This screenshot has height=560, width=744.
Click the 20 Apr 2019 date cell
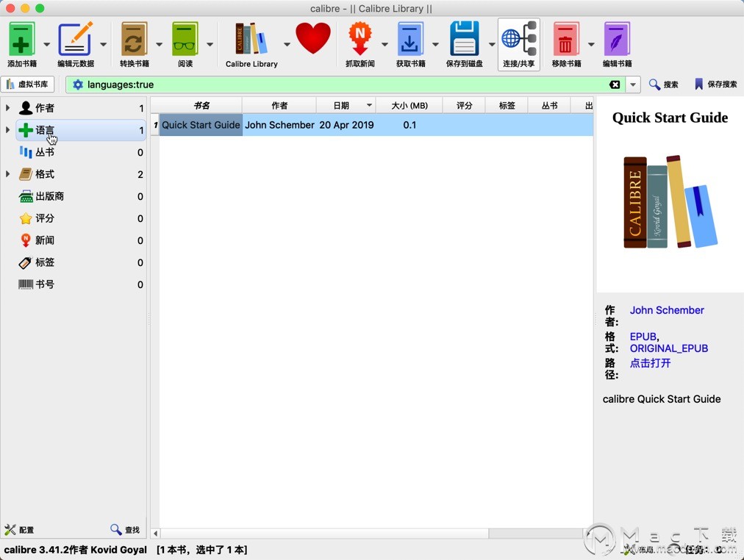pyautogui.click(x=346, y=125)
